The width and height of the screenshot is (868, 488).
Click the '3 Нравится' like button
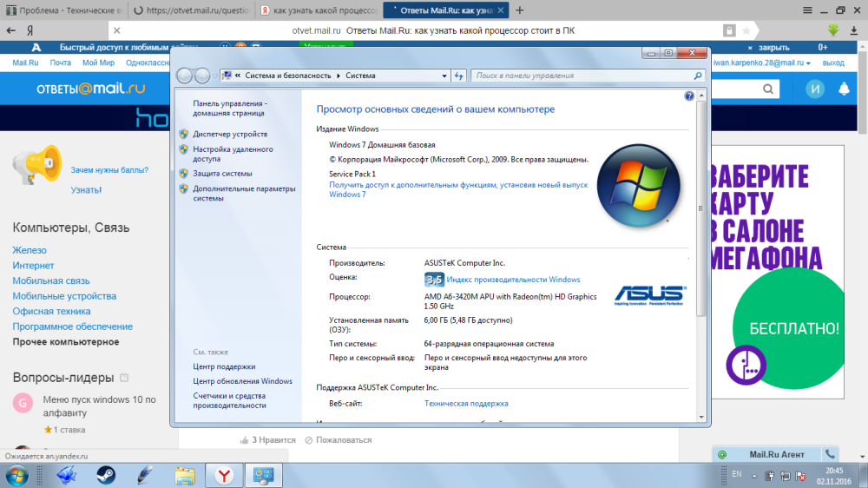point(268,440)
